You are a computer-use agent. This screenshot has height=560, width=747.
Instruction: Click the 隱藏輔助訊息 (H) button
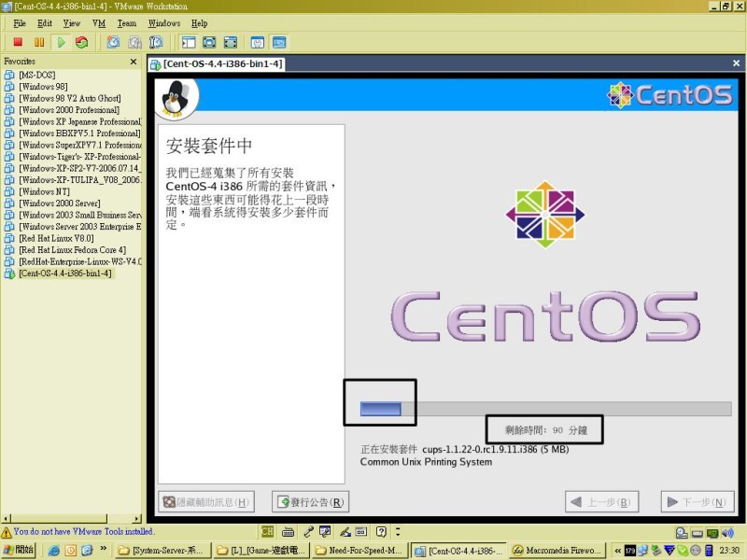click(207, 502)
